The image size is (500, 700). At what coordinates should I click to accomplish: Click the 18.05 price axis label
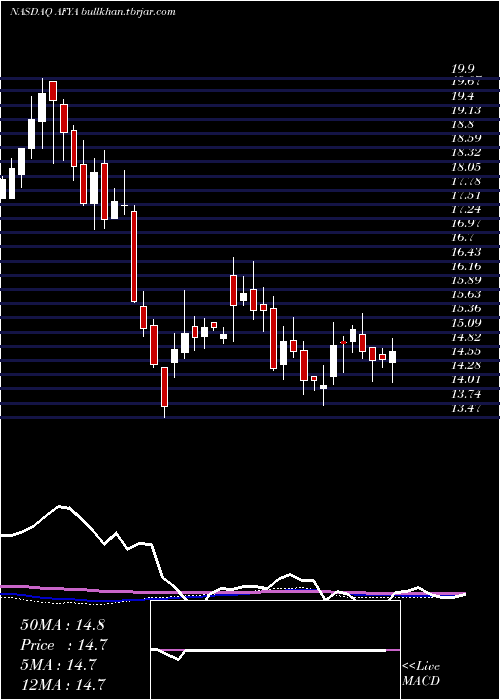coord(466,167)
